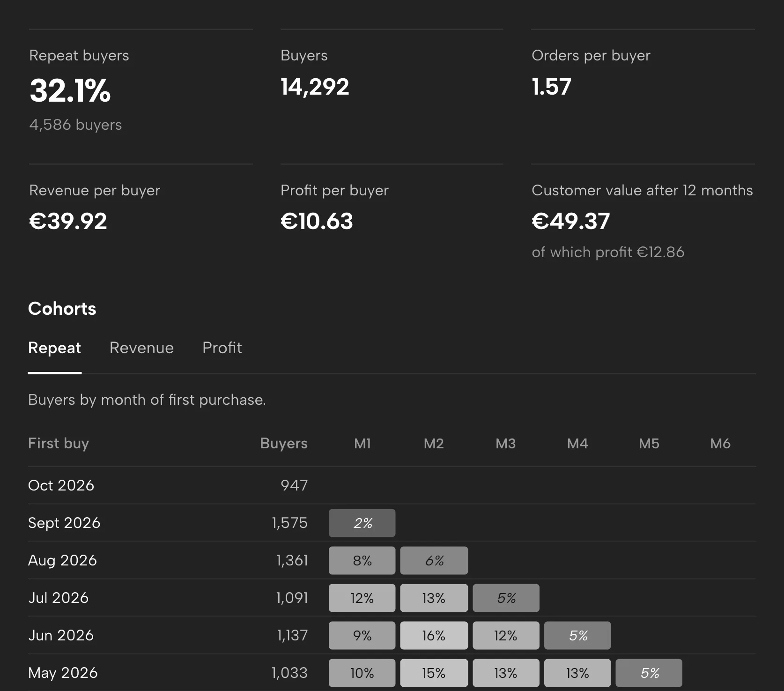The height and width of the screenshot is (691, 784).
Task: Select the Sept 2026 cohort row label
Action: 64,523
